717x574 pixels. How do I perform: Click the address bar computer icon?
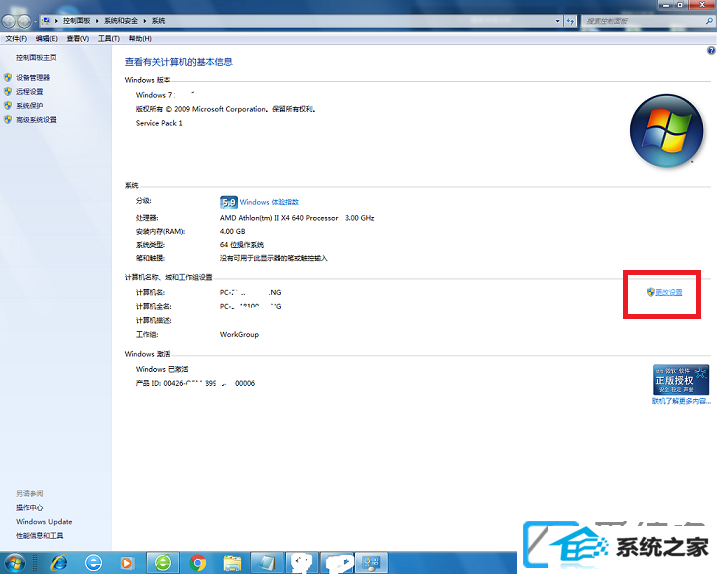pyautogui.click(x=46, y=21)
